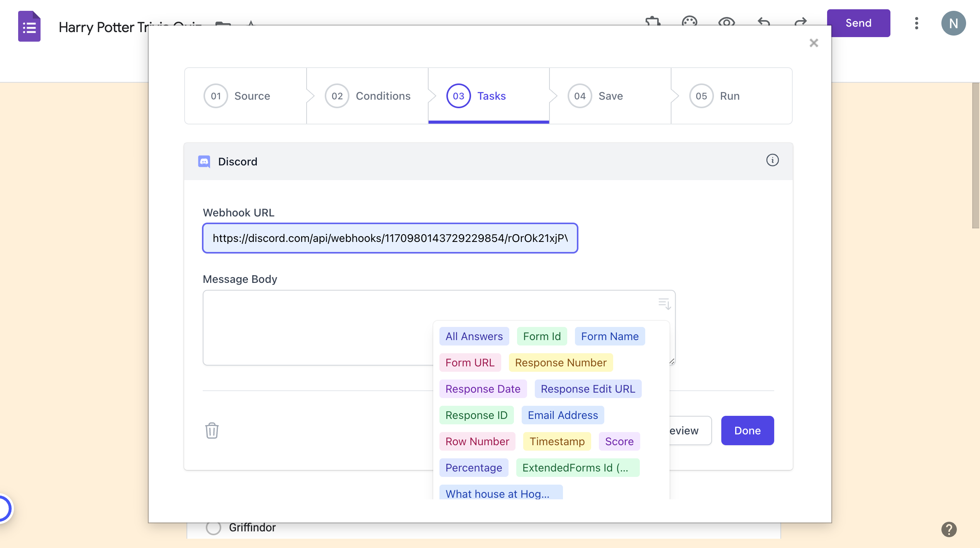Insert Response Number variable

[561, 362]
